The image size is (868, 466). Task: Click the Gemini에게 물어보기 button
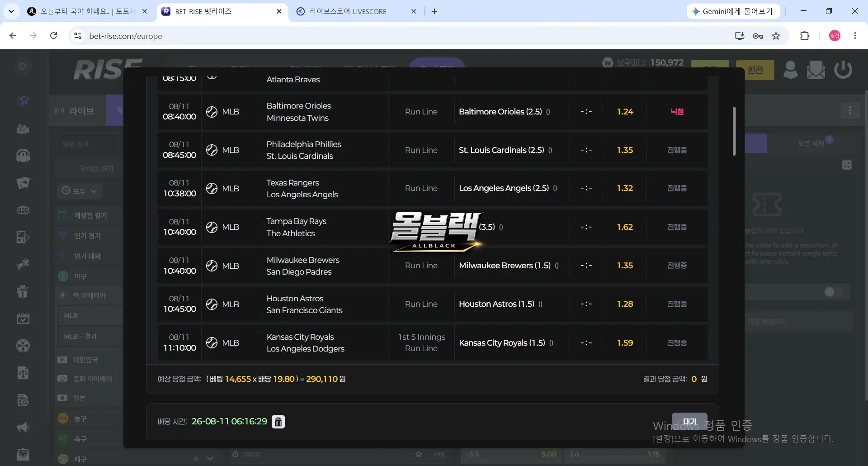click(733, 11)
